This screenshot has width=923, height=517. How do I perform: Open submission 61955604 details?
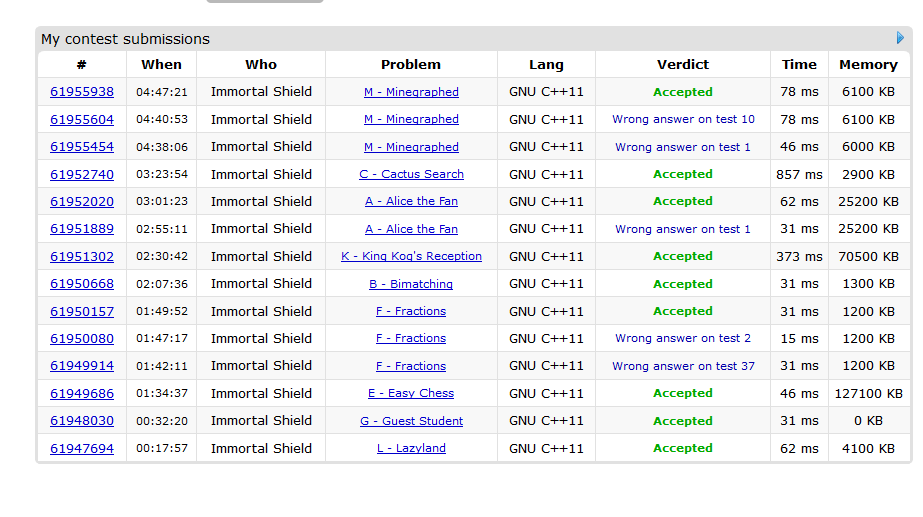pos(82,119)
